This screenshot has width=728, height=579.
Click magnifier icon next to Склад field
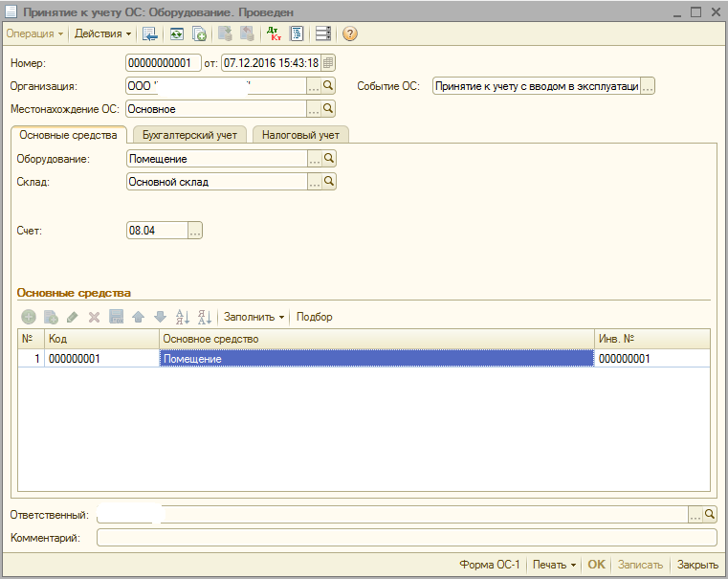coord(329,181)
